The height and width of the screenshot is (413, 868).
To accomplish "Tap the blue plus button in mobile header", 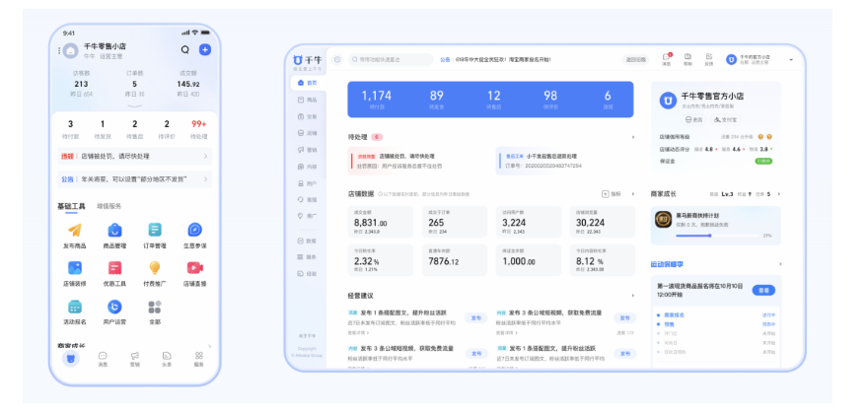I will (205, 49).
